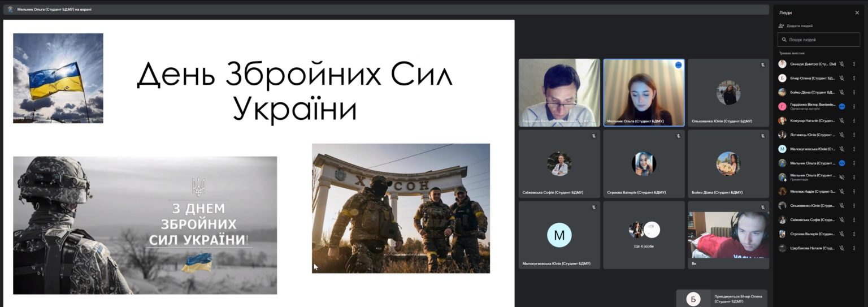Screen dimensions: 868x307
Task: Click the muted mic icon on Строєва Валерія's tile
Action: point(678,136)
